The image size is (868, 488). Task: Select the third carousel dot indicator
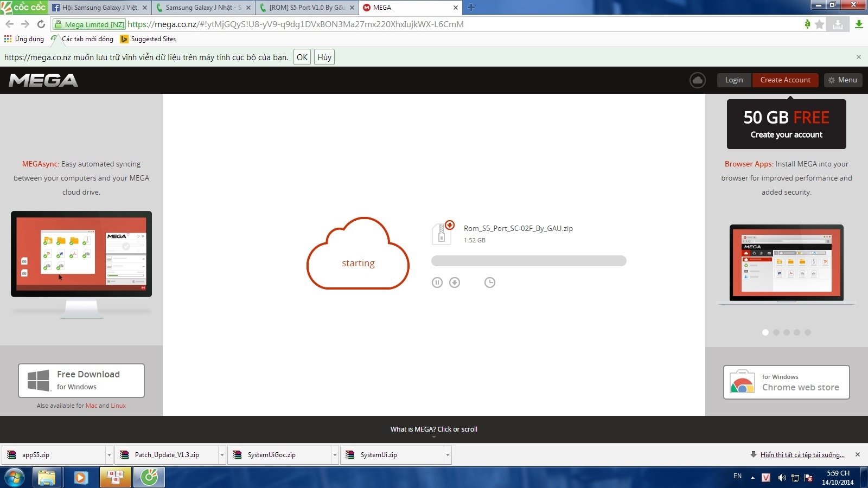click(787, 332)
